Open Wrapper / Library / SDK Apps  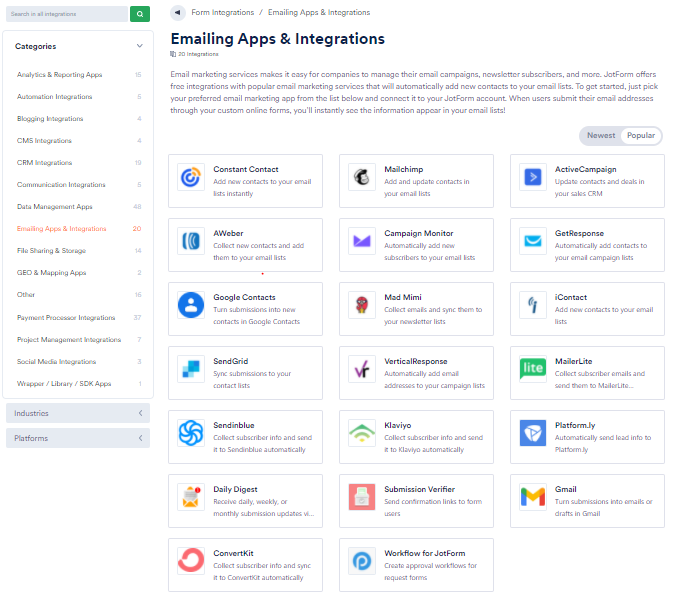[x=64, y=384]
